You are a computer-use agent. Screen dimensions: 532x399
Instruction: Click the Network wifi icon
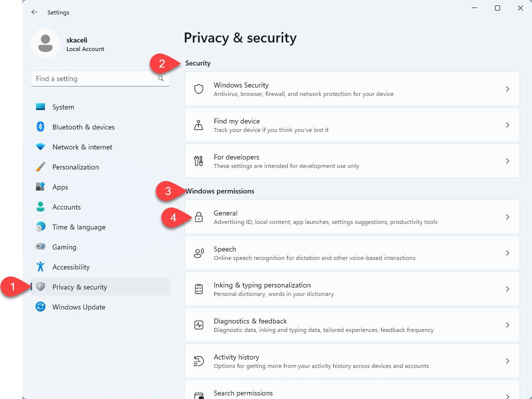click(40, 146)
